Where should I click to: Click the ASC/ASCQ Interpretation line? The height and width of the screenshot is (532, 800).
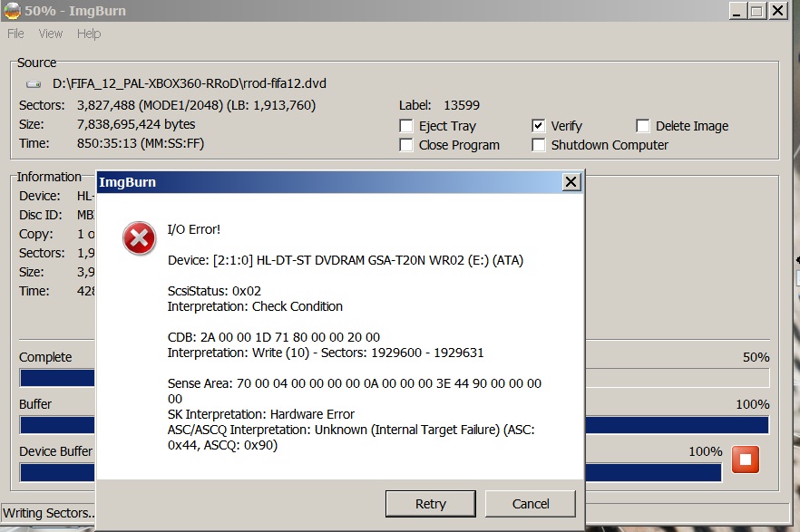click(351, 437)
